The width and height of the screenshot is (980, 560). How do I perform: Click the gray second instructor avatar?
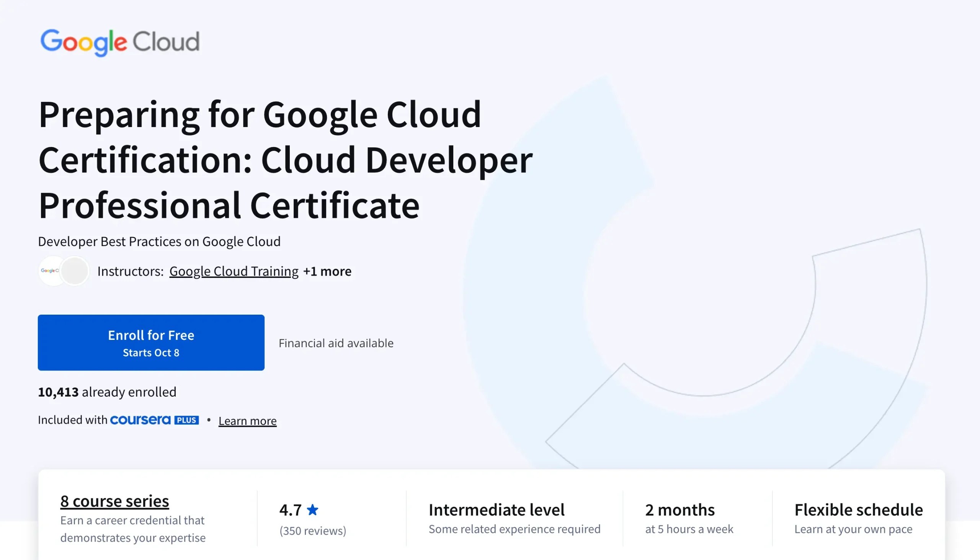point(75,271)
